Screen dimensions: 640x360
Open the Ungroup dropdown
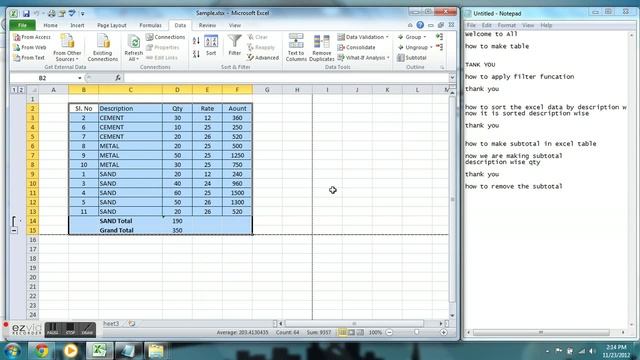(415, 47)
